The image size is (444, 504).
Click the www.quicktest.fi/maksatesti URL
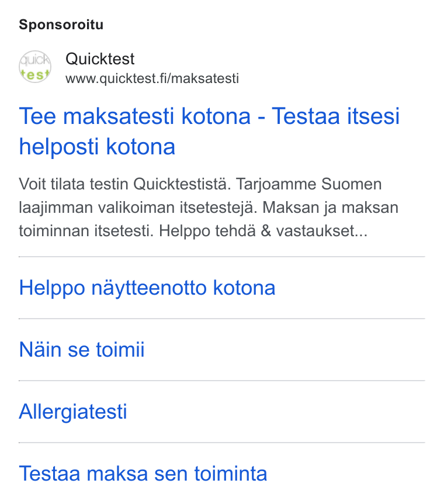[x=152, y=78]
